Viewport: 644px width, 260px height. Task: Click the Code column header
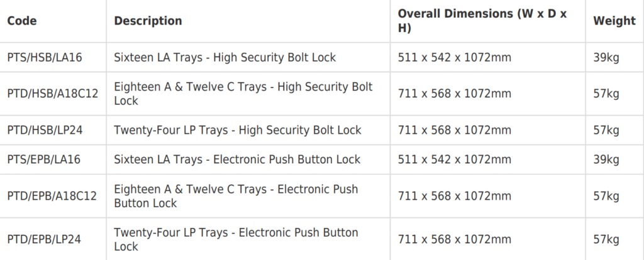point(22,21)
